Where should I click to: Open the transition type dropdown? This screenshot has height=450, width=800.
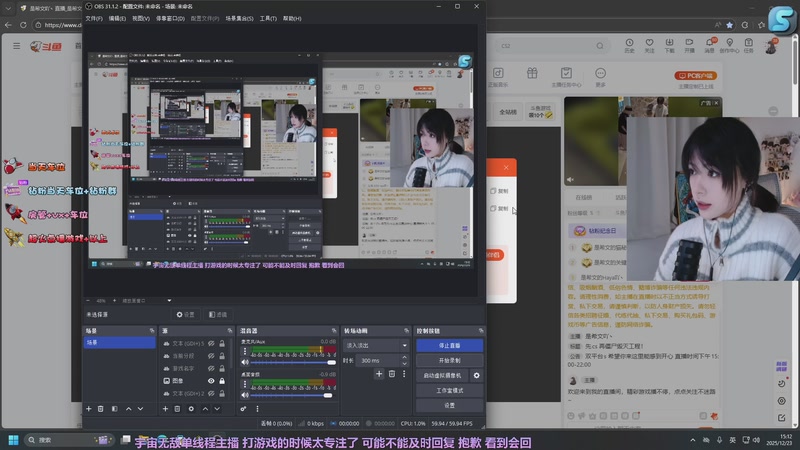[376, 345]
